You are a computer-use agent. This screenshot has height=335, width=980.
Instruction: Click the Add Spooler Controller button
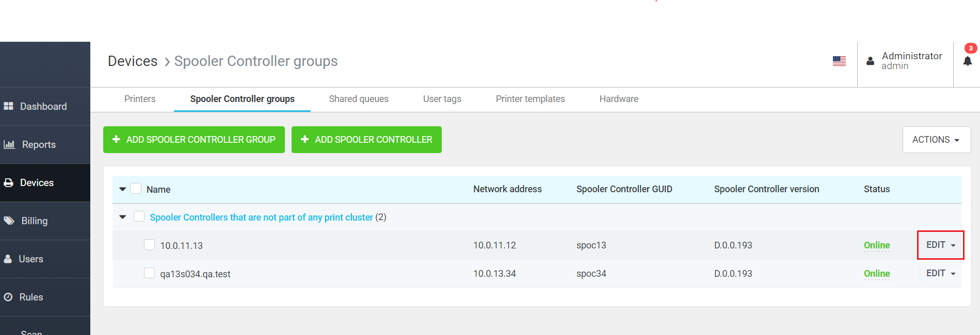366,140
